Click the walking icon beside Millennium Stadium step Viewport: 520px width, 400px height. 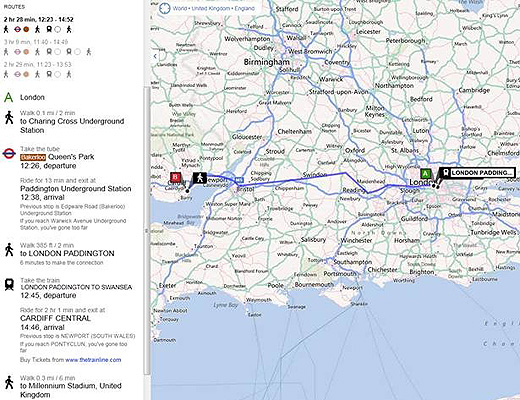9,382
